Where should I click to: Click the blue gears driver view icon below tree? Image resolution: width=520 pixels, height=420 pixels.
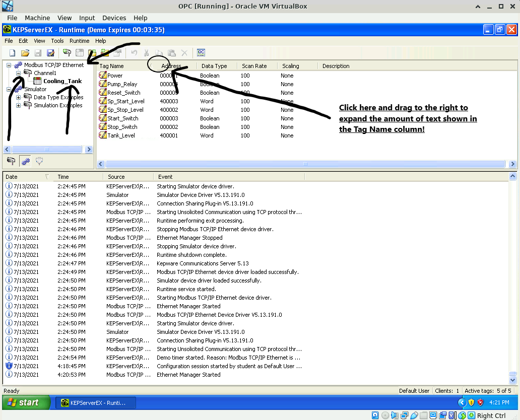26,161
